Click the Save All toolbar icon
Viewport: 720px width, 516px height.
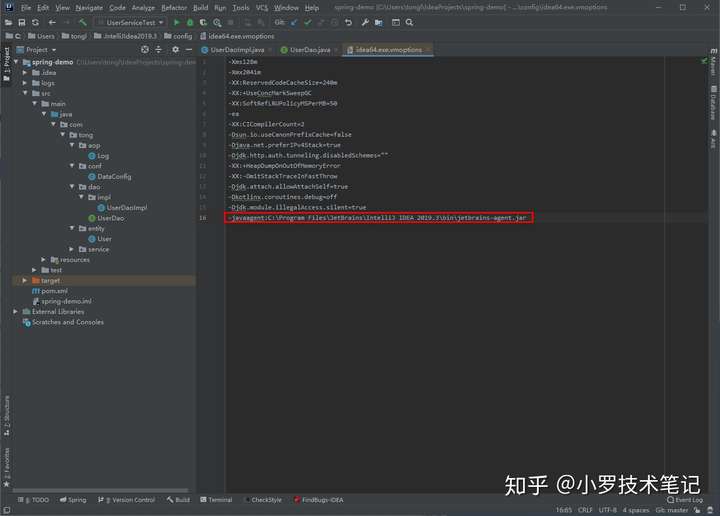pyautogui.click(x=22, y=22)
